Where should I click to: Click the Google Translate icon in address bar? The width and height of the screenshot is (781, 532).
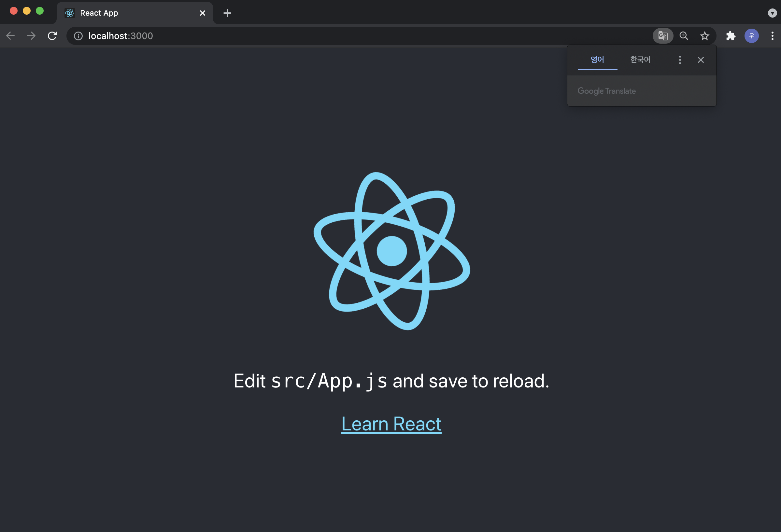tap(662, 36)
